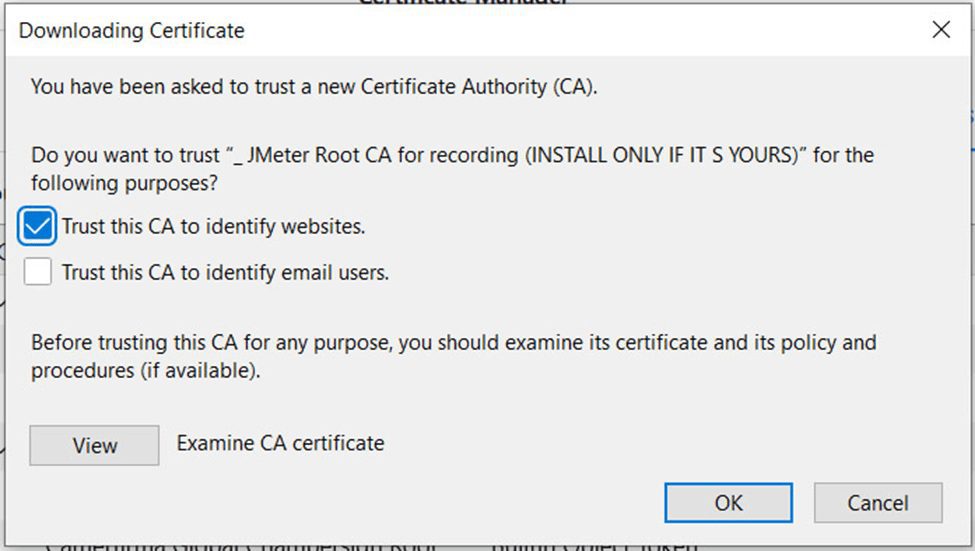
Task: Click the 'Trust this CA to identify websites' label
Action: point(213,226)
